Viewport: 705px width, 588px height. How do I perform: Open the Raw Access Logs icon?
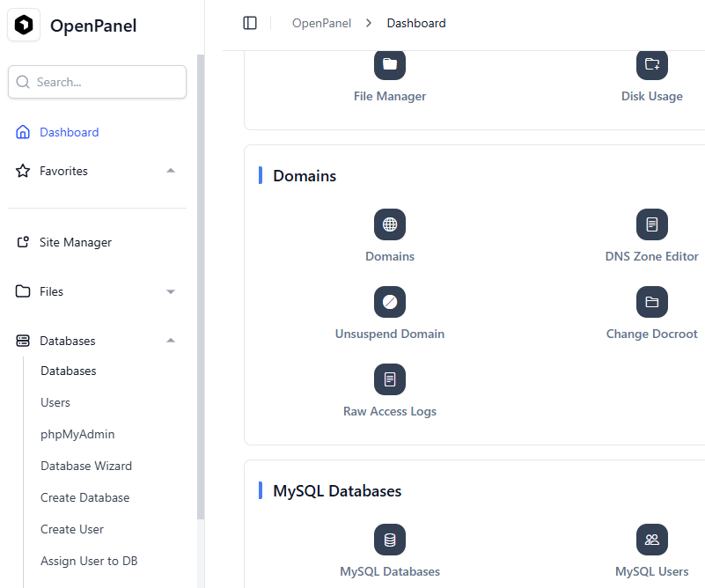tap(389, 379)
